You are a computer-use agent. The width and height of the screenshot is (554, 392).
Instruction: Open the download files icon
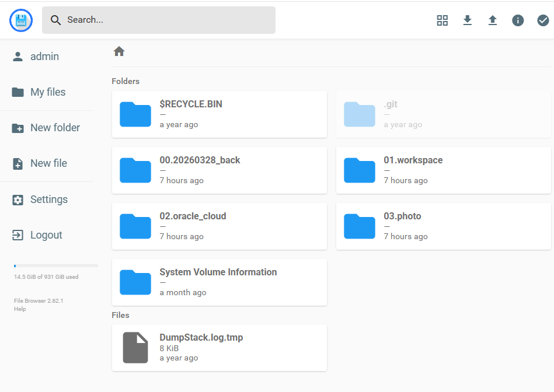[467, 20]
